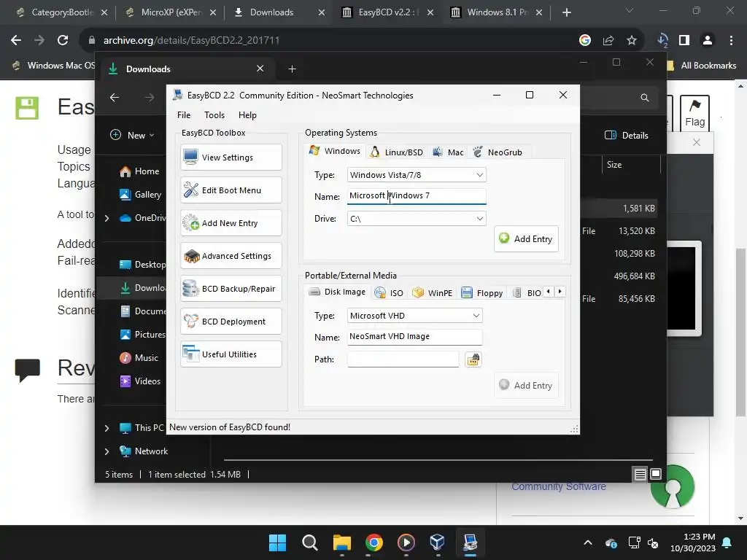Image resolution: width=747 pixels, height=560 pixels.
Task: Select the BIOS media tab
Action: pos(527,293)
